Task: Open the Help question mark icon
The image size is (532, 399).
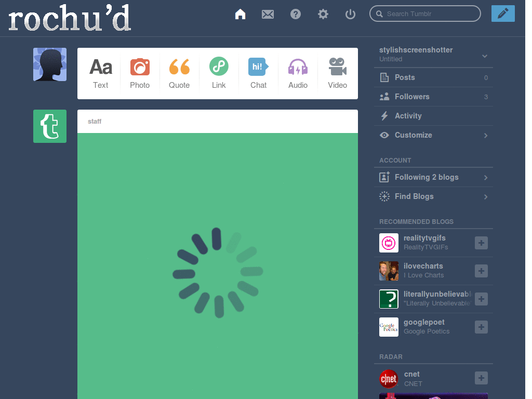Action: pos(296,14)
